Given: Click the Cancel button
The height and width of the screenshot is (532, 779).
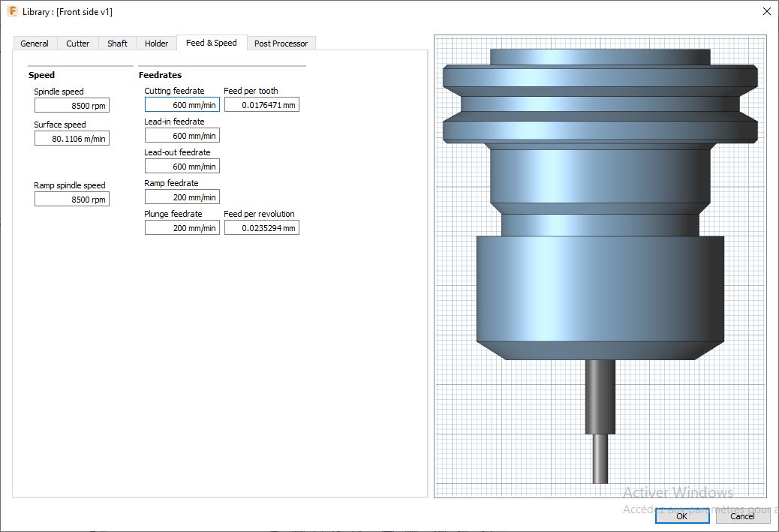Looking at the screenshot, I should point(742,516).
